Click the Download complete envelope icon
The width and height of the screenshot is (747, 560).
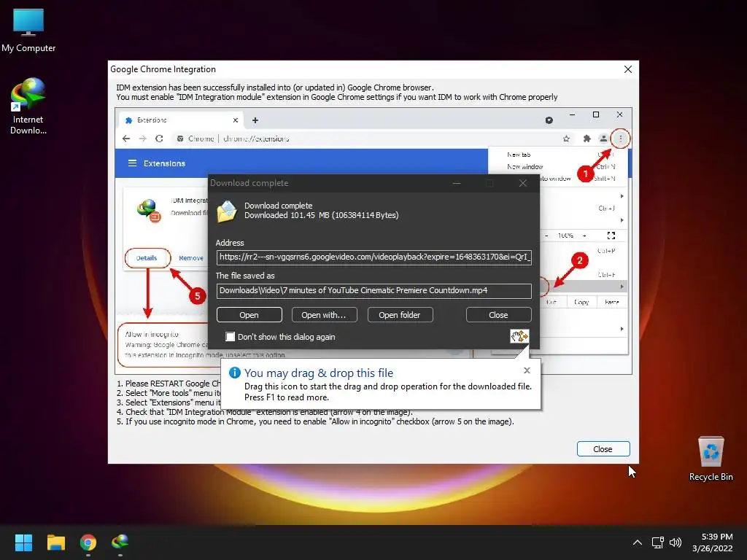(227, 211)
